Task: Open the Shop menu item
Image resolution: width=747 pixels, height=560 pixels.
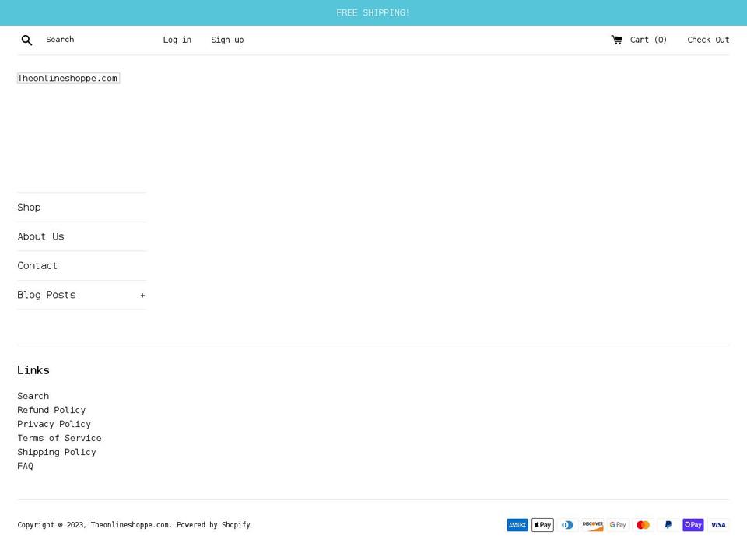Action: tap(29, 208)
